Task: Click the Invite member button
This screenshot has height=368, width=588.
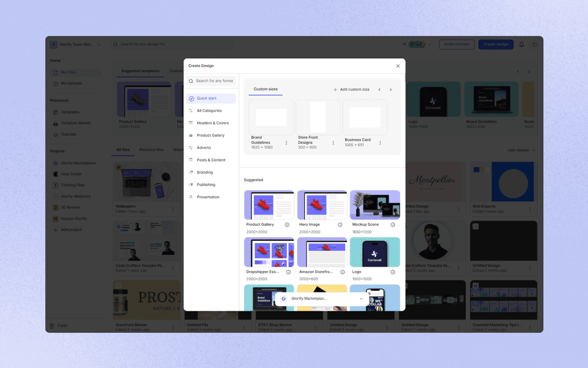Action: (x=457, y=44)
